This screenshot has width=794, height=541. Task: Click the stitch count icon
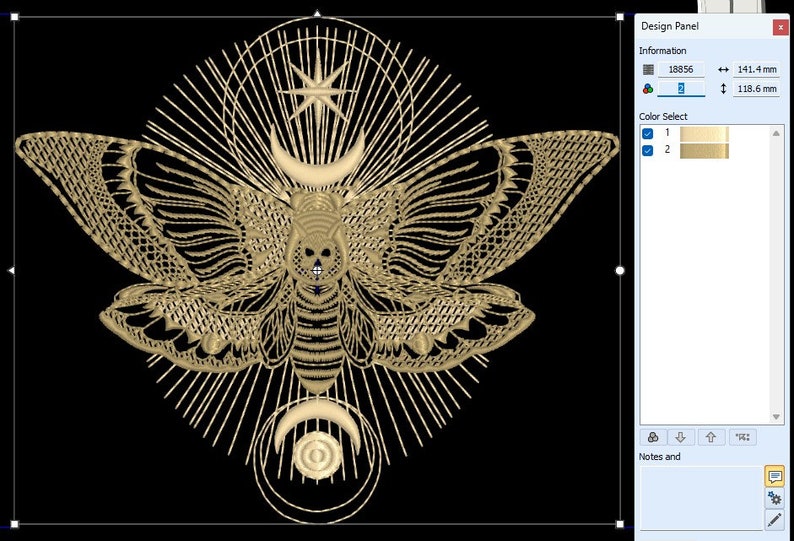(648, 69)
